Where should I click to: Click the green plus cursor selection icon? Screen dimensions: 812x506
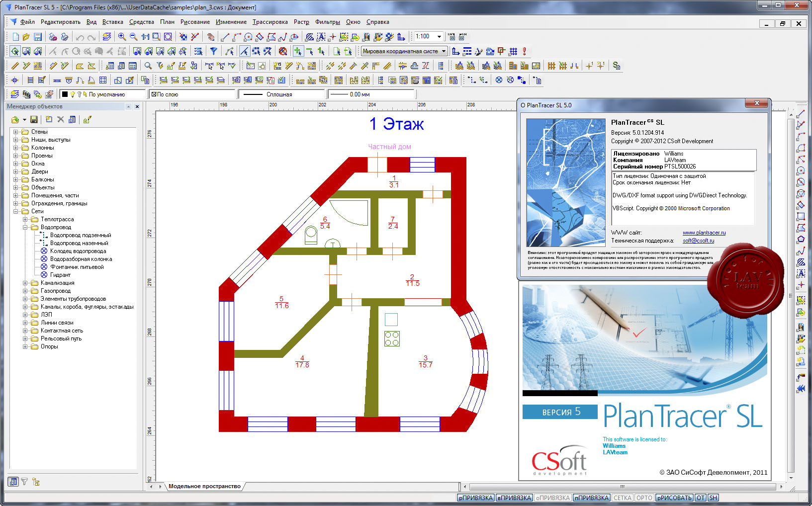298,51
